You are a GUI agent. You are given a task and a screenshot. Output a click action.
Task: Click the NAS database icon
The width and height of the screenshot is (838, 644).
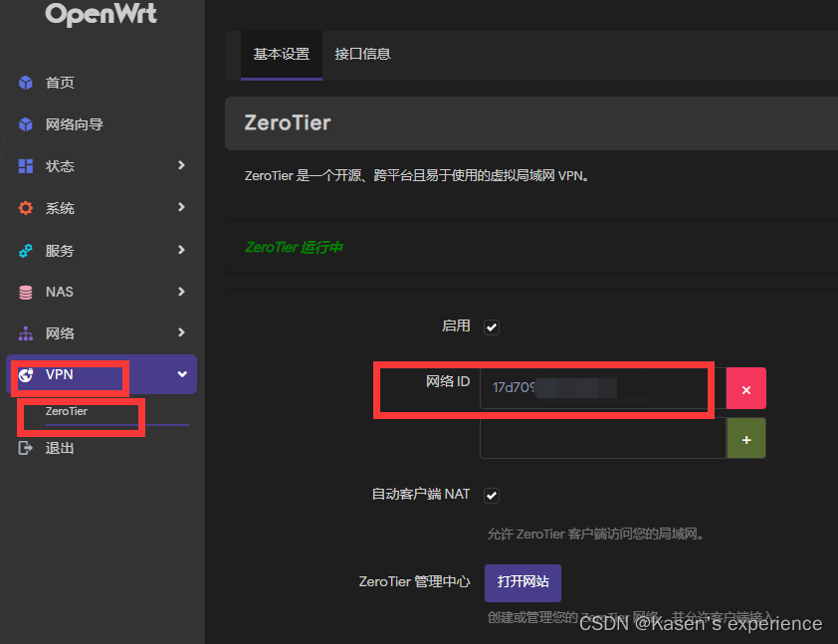(x=25, y=292)
